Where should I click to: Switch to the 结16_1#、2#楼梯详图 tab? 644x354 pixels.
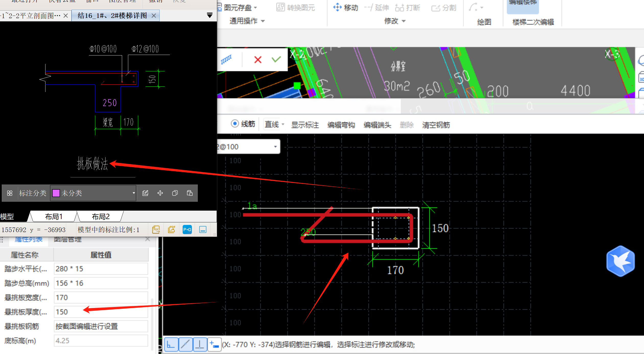[x=112, y=16]
